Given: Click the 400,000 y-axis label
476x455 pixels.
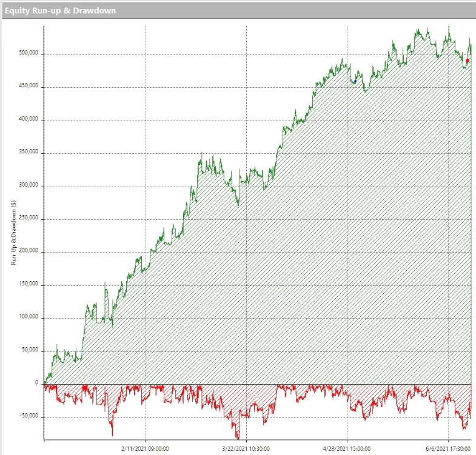Looking at the screenshot, I should (x=28, y=119).
